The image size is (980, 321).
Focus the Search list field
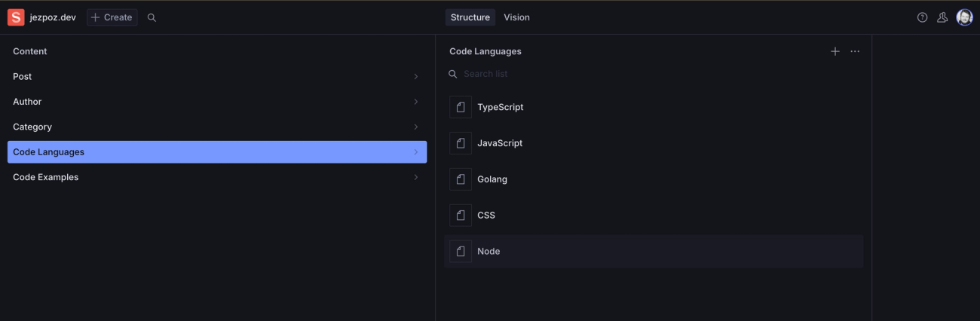(x=528, y=74)
